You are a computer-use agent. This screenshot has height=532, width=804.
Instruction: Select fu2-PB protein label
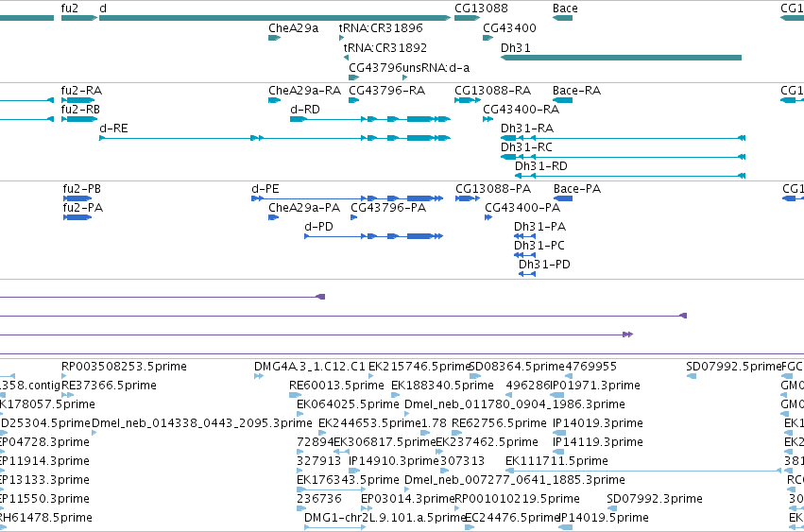pyautogui.click(x=82, y=189)
